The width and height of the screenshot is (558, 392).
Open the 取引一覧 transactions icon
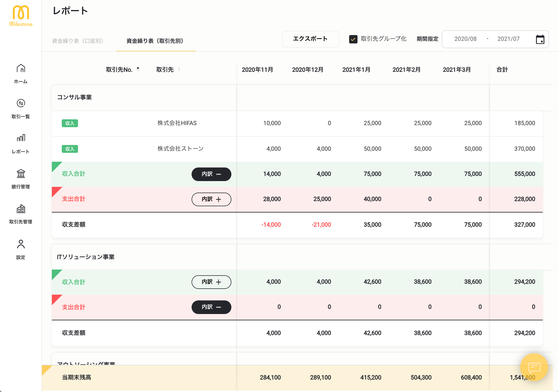tap(21, 103)
